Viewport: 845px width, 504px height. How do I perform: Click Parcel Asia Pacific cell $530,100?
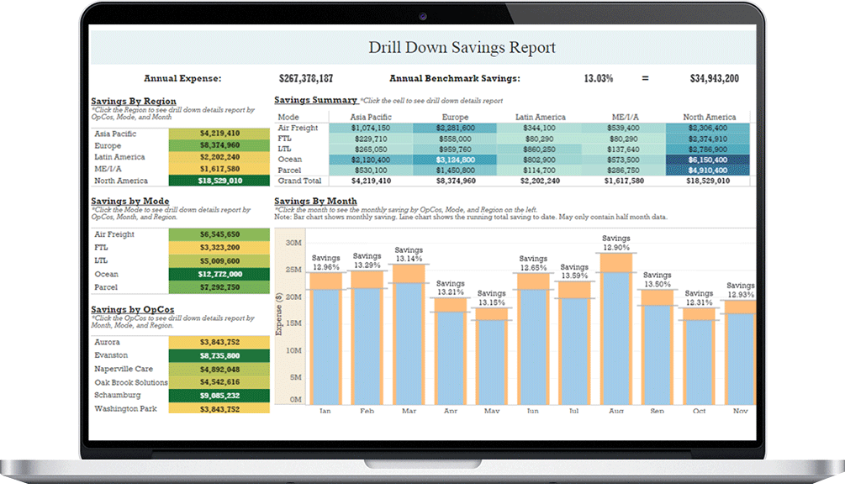pos(371,171)
